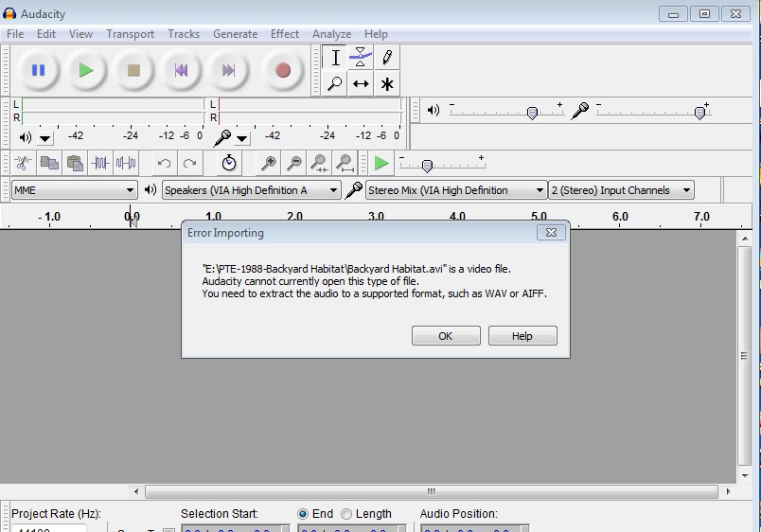The height and width of the screenshot is (532, 761).
Task: Click OK in Error Importing dialog
Action: pos(446,336)
